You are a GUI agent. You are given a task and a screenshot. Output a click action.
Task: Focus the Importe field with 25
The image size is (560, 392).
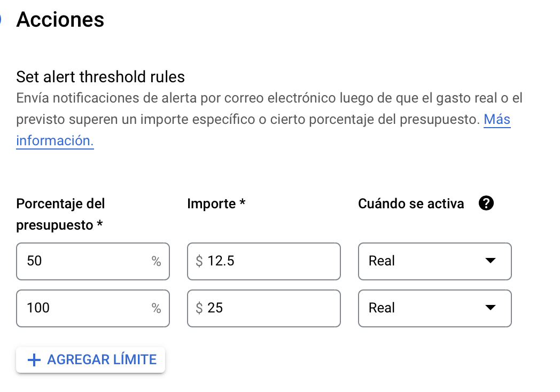point(264,309)
